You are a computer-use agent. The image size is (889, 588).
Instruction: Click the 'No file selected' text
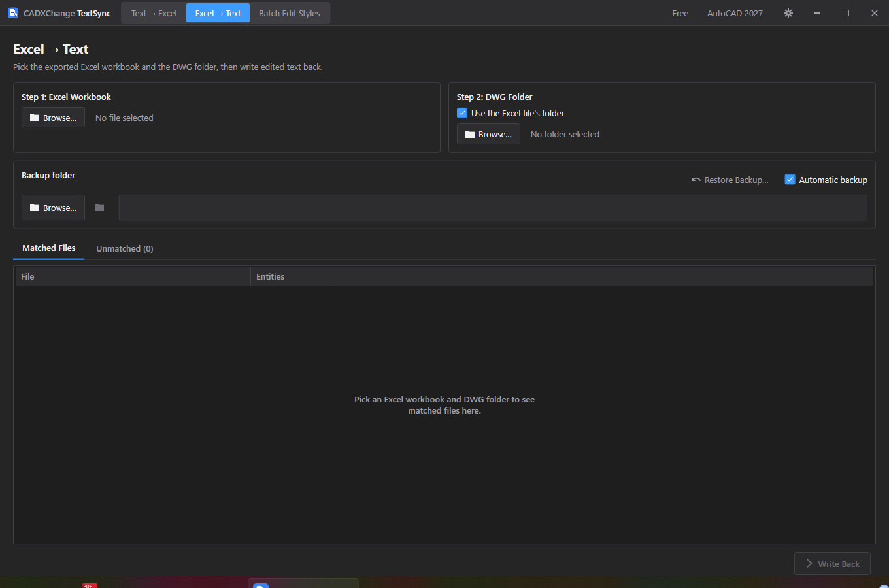click(x=124, y=118)
